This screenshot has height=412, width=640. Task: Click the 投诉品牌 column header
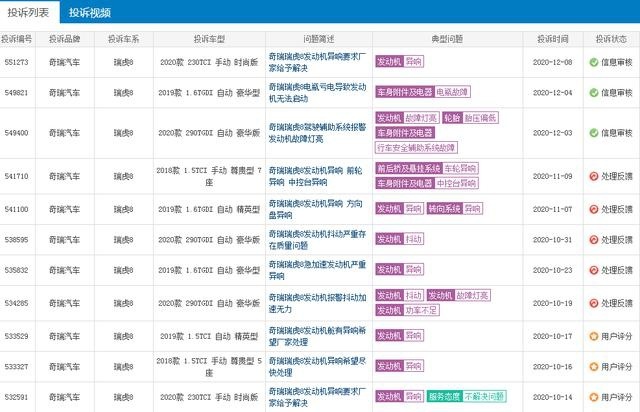click(x=64, y=39)
